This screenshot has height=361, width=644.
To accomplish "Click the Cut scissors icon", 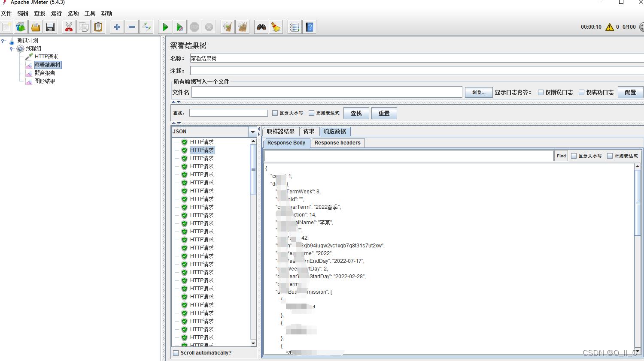I will pyautogui.click(x=69, y=27).
